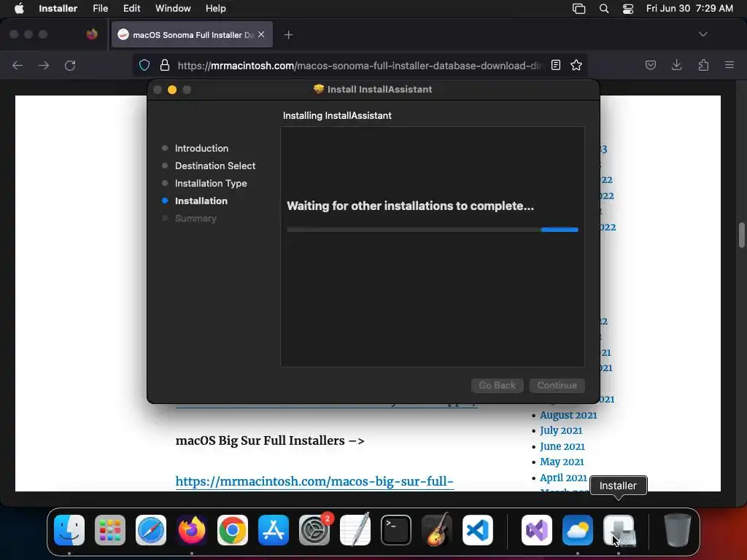Open the File menu

pyautogui.click(x=100, y=9)
